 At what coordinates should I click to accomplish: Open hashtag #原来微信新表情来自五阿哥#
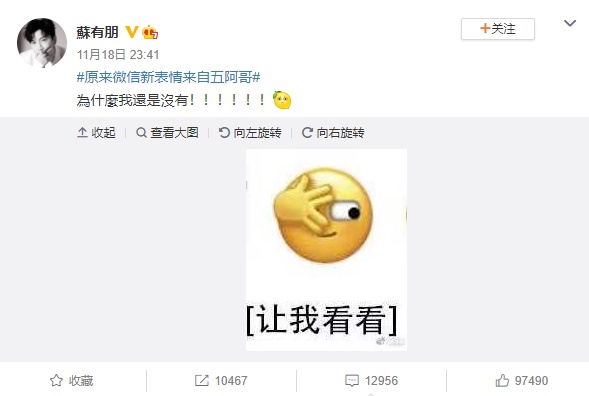coord(168,77)
